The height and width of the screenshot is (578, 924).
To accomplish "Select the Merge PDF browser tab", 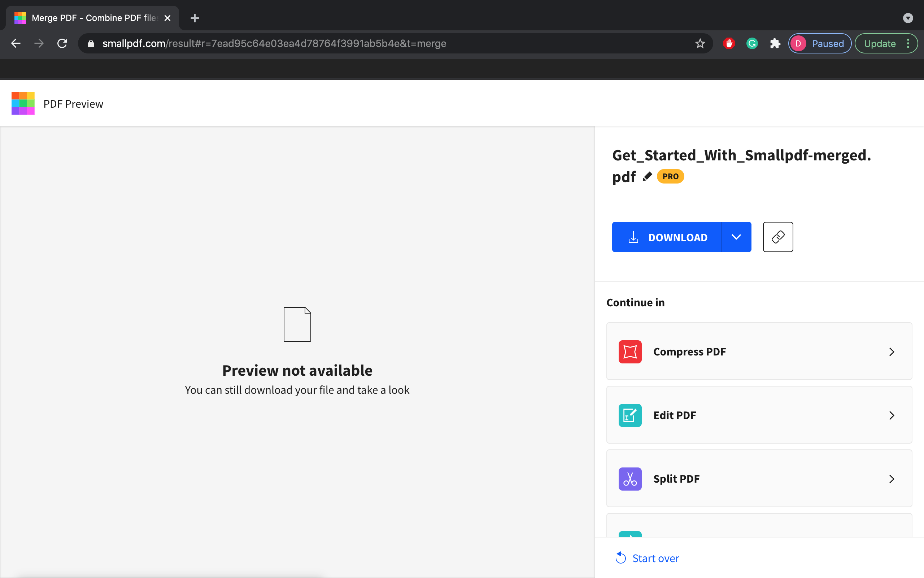I will point(92,18).
